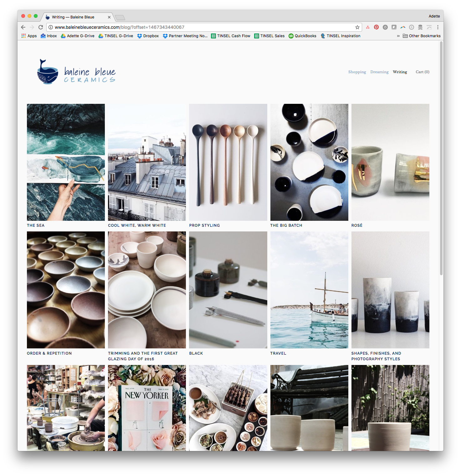Open the TRIMMING AND THE FIRST GREAT GLAZING DAY title
The height and width of the screenshot is (476, 461).
(x=143, y=356)
